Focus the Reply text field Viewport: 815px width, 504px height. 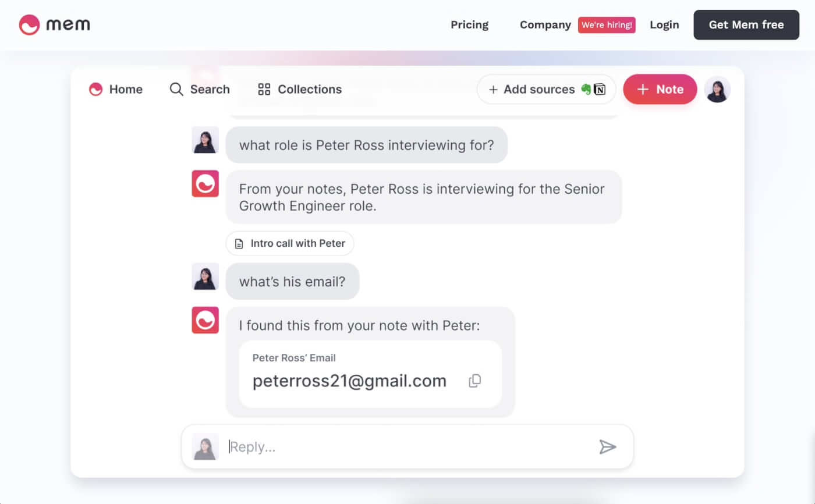click(x=408, y=447)
